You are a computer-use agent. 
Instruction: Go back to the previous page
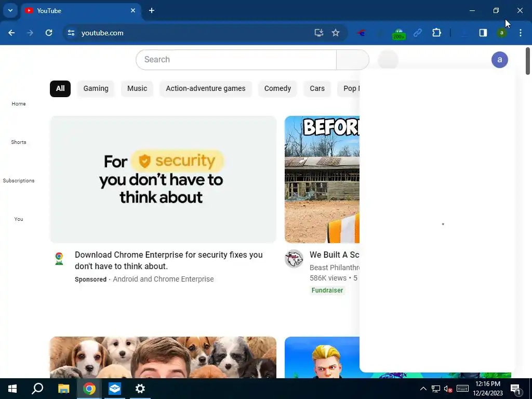[x=11, y=33]
